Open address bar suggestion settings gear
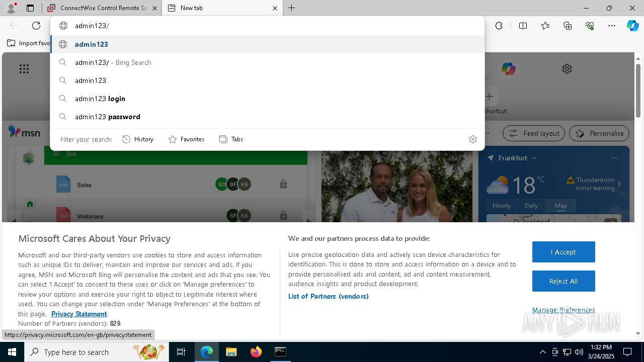This screenshot has width=644, height=362. point(473,139)
